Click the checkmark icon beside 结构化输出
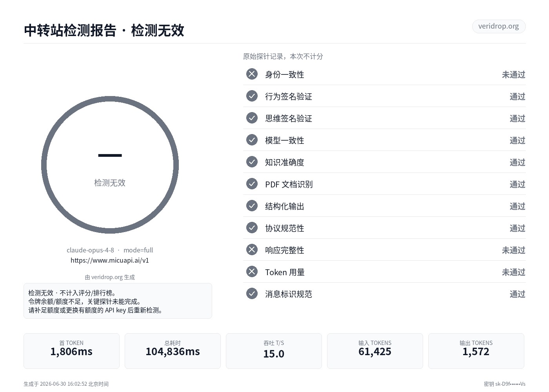 pyautogui.click(x=252, y=206)
